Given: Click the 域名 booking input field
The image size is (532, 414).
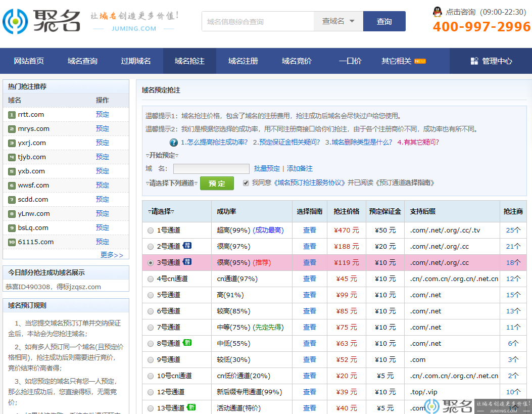Looking at the screenshot, I should pos(211,169).
